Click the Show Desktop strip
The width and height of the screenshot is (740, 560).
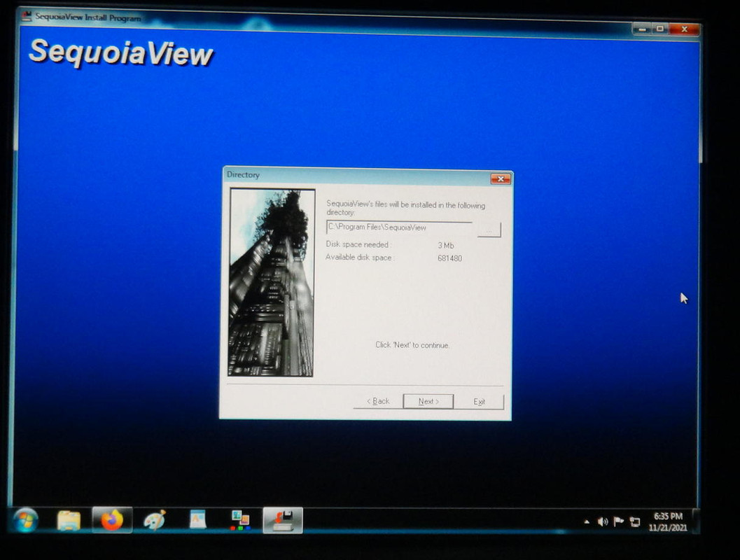[696, 521]
